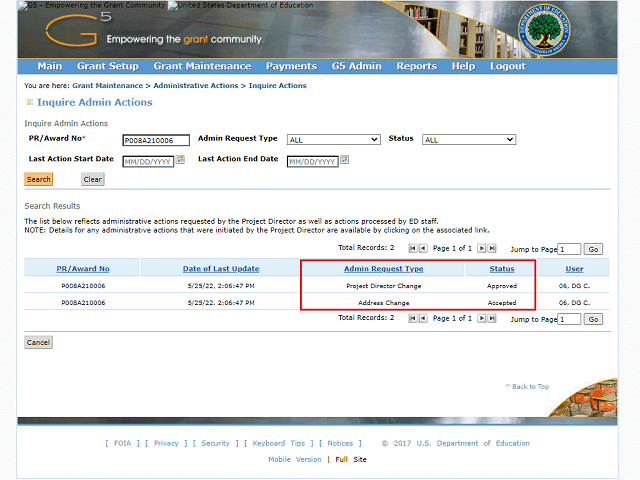Click P008A210006 in Address Change row
640x480 pixels.
click(x=83, y=303)
